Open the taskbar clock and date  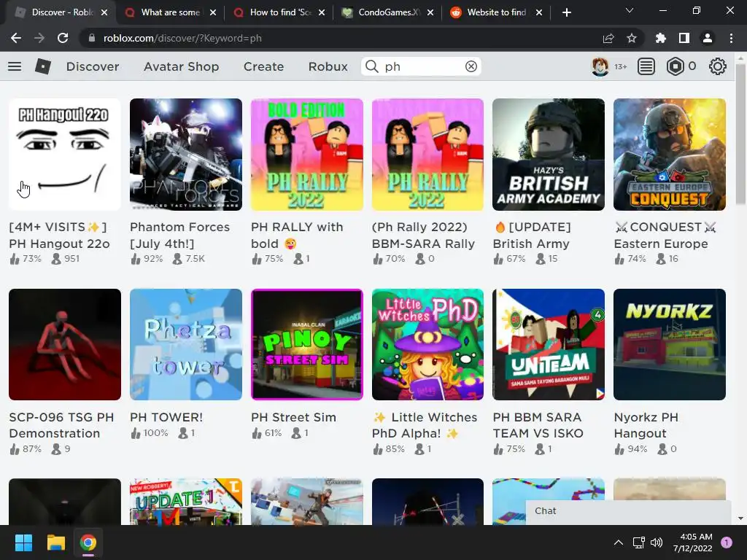pos(693,542)
